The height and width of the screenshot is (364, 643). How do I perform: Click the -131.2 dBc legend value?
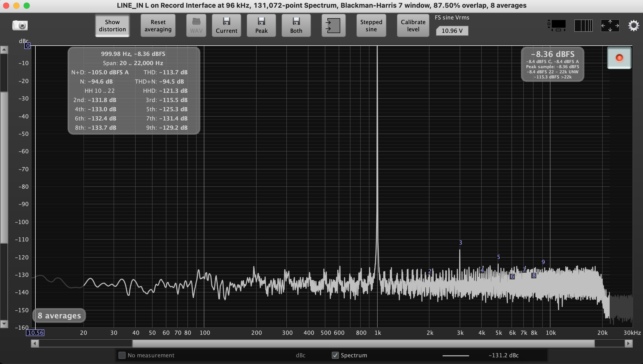[x=504, y=355]
